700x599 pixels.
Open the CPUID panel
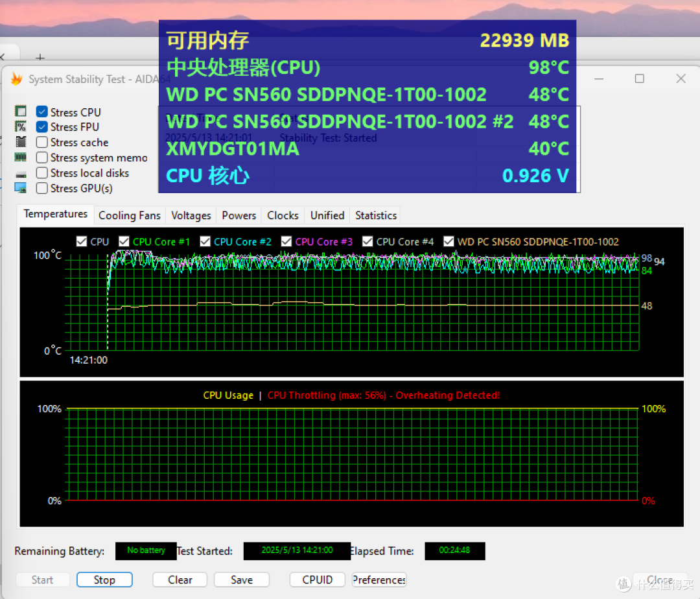point(318,580)
